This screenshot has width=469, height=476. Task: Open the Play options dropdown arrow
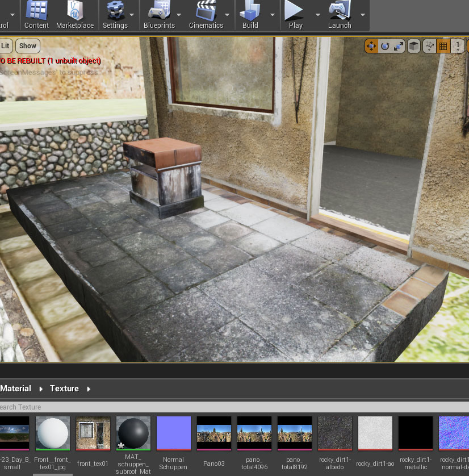pos(317,15)
